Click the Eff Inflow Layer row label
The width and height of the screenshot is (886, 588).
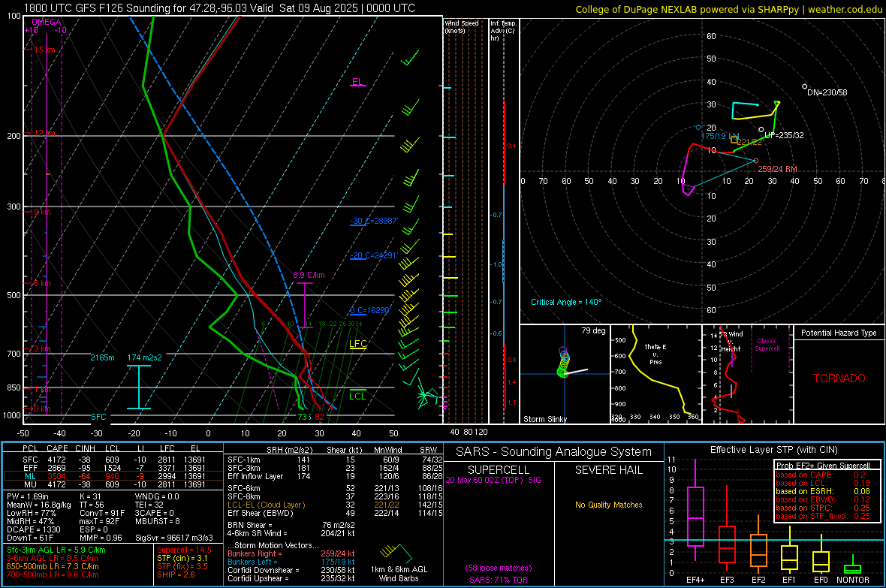pyautogui.click(x=255, y=476)
